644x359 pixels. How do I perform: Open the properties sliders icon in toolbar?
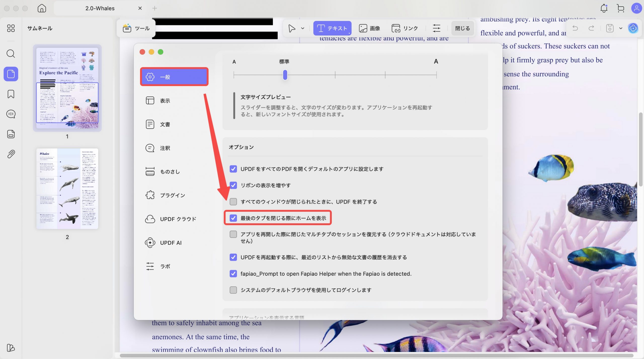437,28
